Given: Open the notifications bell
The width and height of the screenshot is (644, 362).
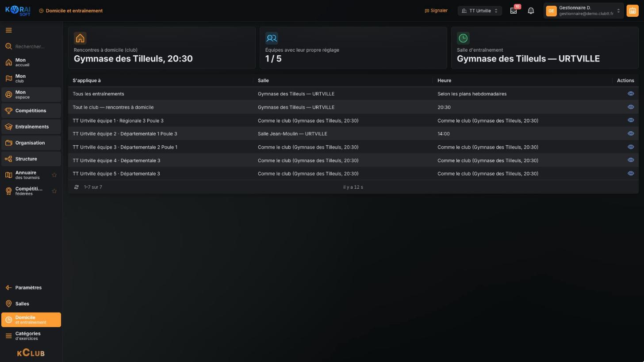Looking at the screenshot, I should [531, 11].
